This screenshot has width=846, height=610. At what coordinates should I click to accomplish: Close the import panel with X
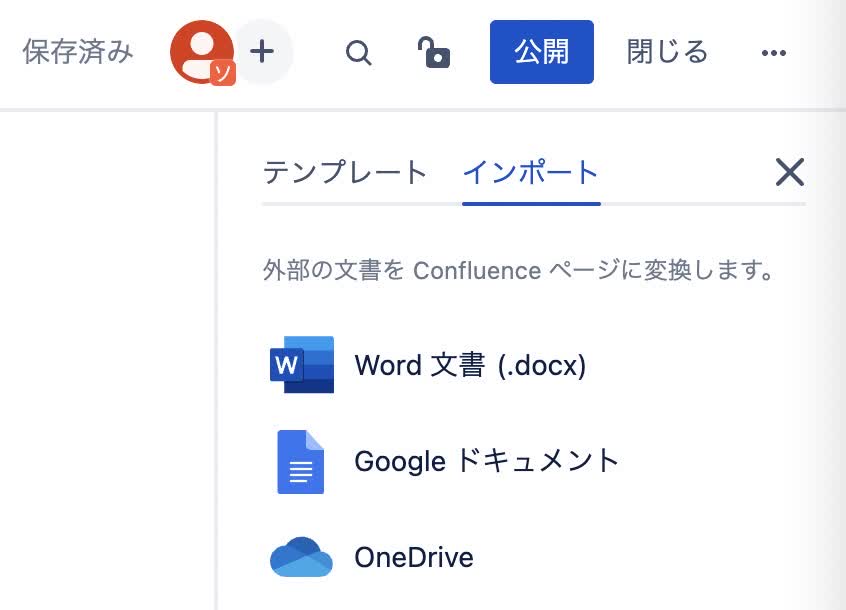point(790,173)
